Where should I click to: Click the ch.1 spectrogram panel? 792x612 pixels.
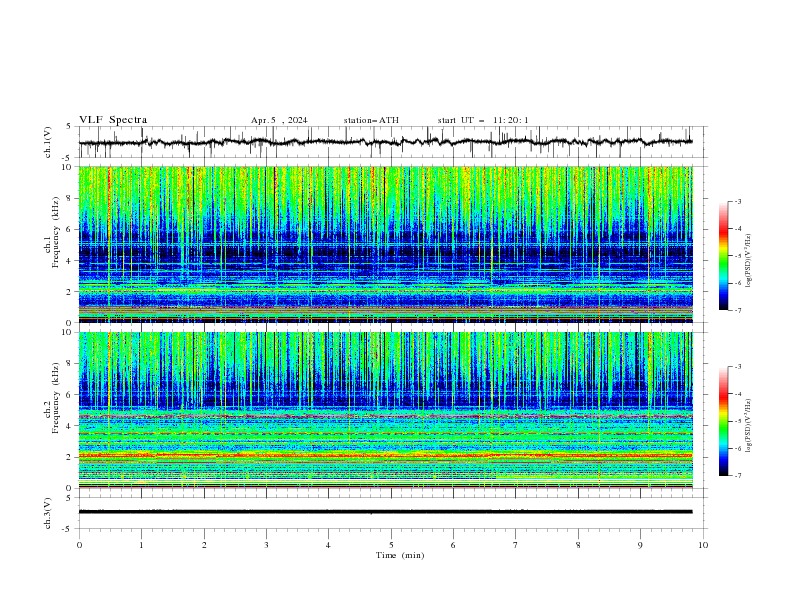pyautogui.click(x=386, y=244)
